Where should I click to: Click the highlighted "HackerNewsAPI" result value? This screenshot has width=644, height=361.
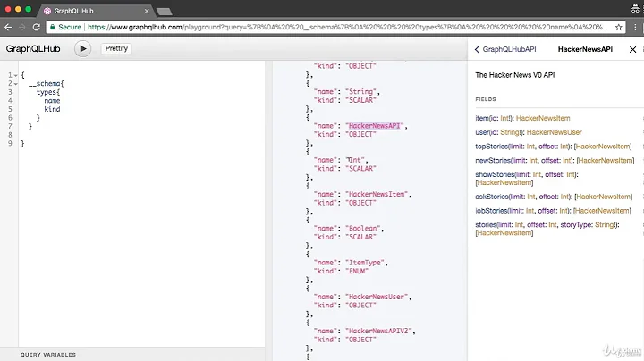click(x=374, y=126)
